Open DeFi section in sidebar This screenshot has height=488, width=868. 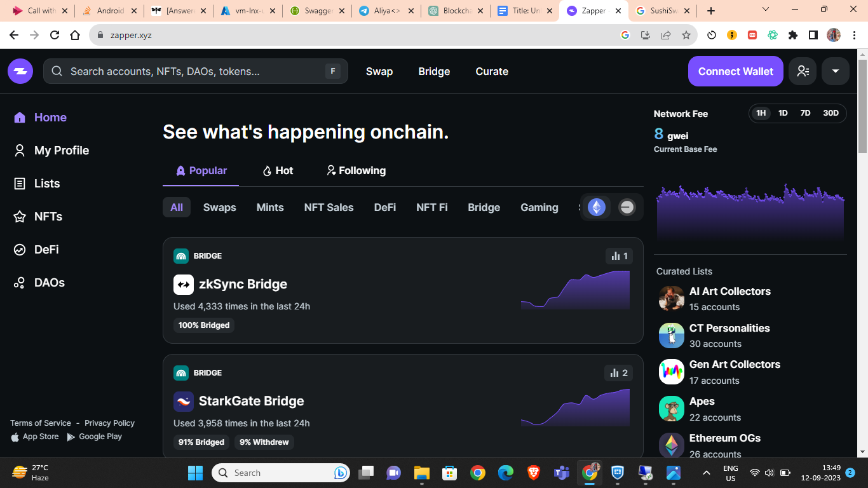(x=37, y=250)
